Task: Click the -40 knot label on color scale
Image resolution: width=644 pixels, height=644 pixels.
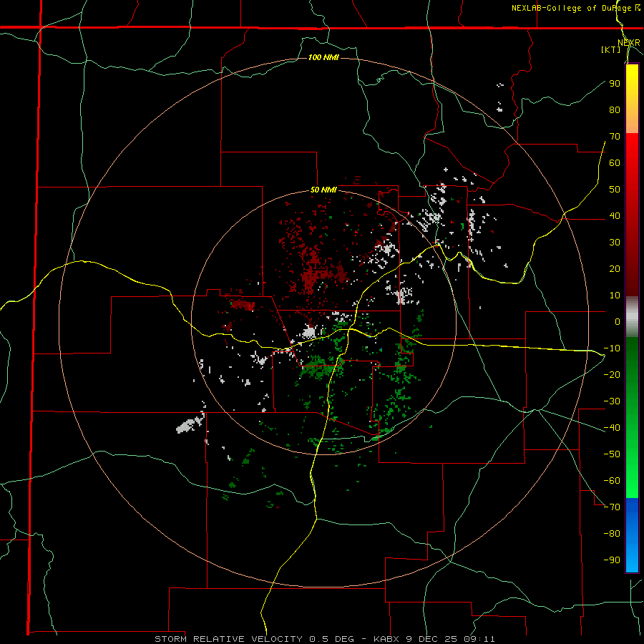Action: pos(612,428)
